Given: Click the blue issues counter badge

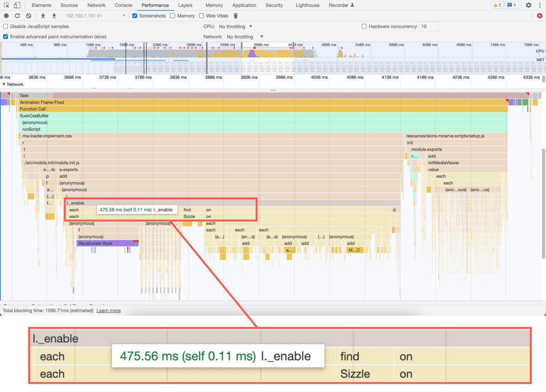Looking at the screenshot, I should pos(511,5).
